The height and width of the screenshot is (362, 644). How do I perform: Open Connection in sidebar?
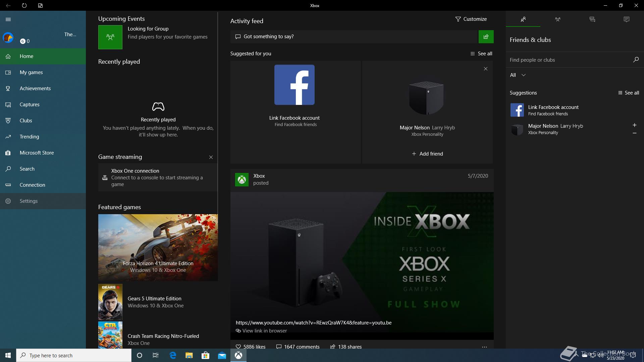tap(43, 185)
